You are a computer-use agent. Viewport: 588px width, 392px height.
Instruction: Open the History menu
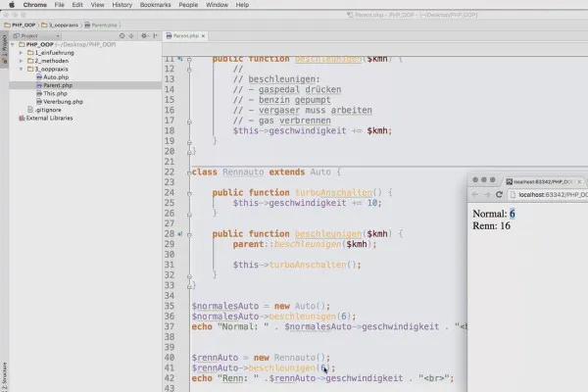[x=122, y=5]
